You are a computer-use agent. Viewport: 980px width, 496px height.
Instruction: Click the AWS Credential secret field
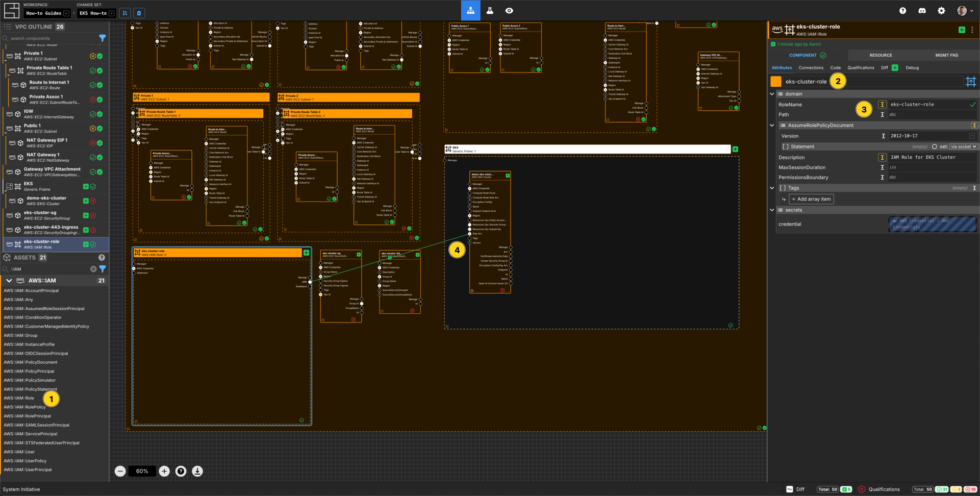pyautogui.click(x=932, y=224)
